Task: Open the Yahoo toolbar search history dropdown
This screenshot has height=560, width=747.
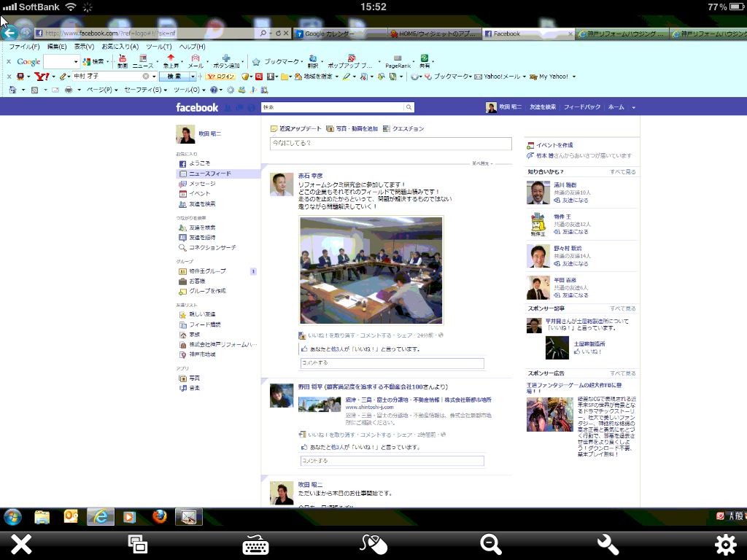Action: tap(154, 76)
